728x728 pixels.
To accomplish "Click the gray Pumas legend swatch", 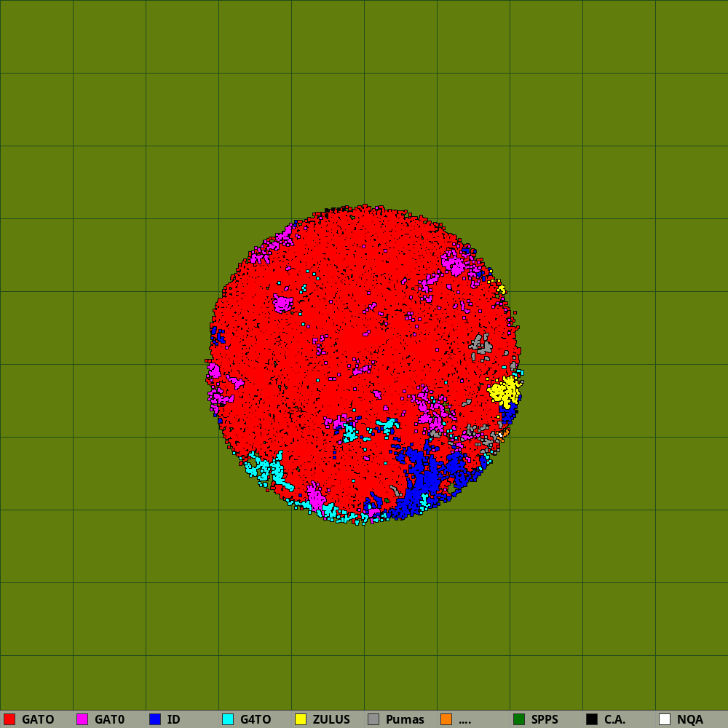I will (x=373, y=719).
